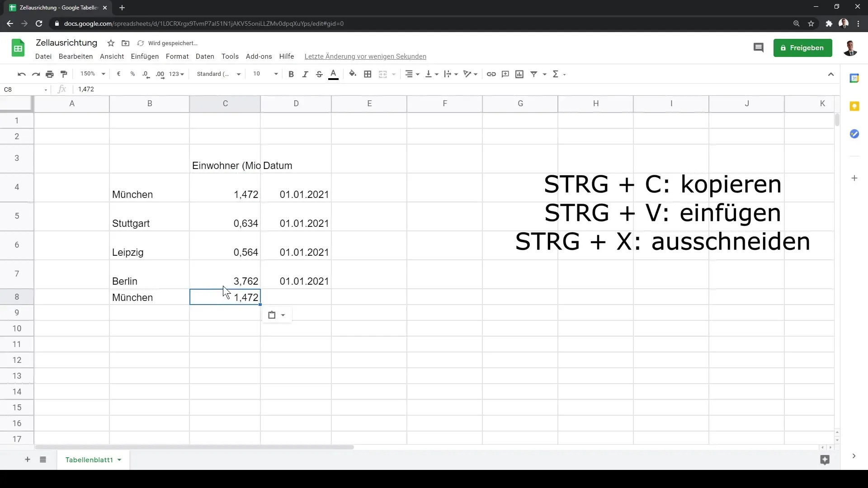Format as currency with euro icon
Viewport: 868px width, 488px height.
tap(118, 74)
